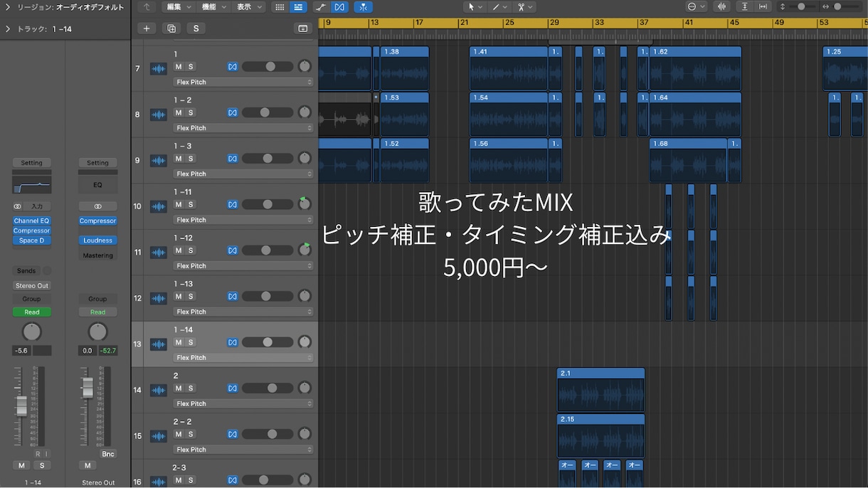Click the Stereo Out output slot
The height and width of the screenshot is (488, 868).
[31, 286]
